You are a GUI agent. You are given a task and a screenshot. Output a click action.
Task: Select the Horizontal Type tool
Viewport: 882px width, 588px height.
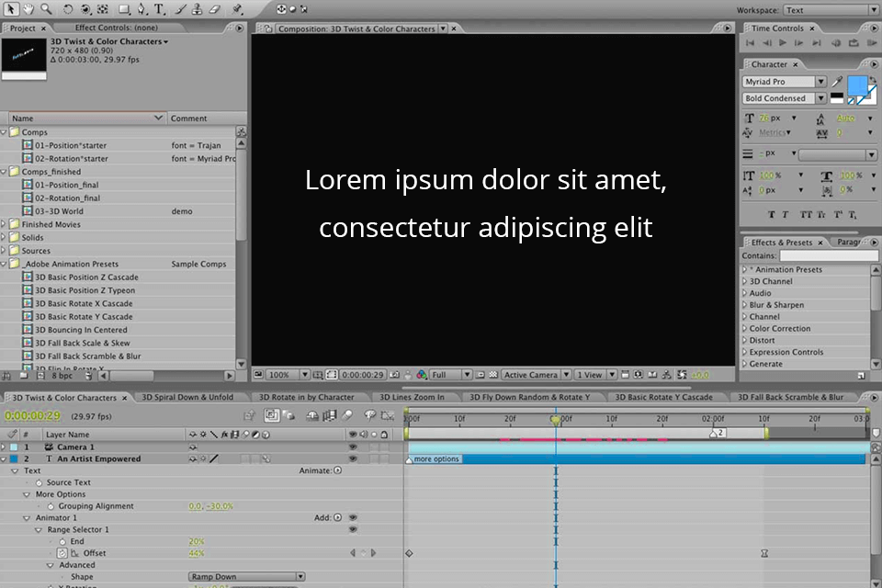159,9
